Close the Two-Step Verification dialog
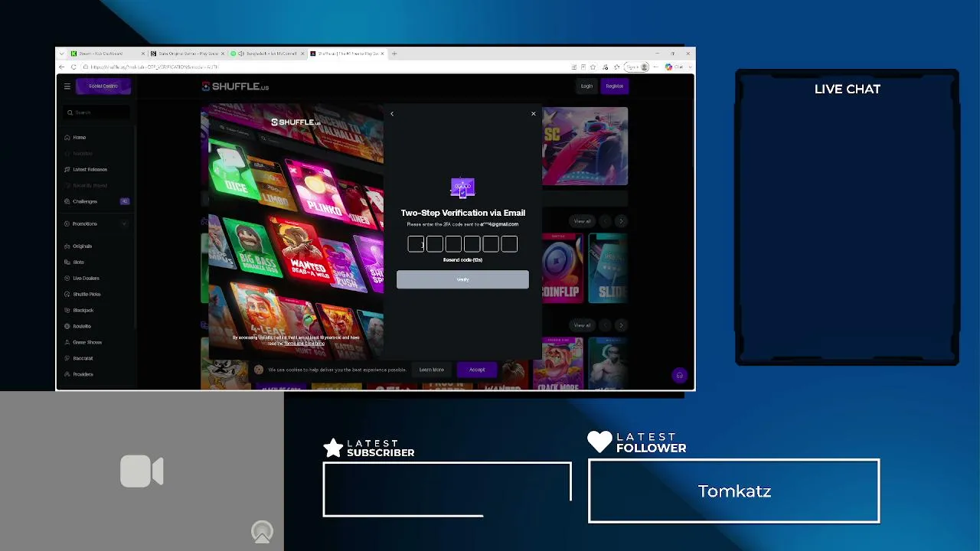The height and width of the screenshot is (551, 980). click(x=534, y=114)
